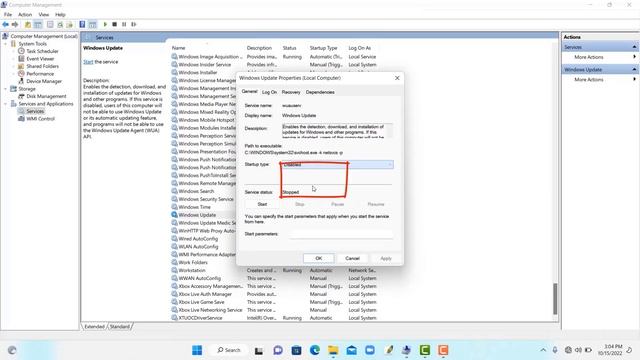Screen dimensions: 640x360
Task: Click OK in Windows Update Properties
Action: [319, 258]
